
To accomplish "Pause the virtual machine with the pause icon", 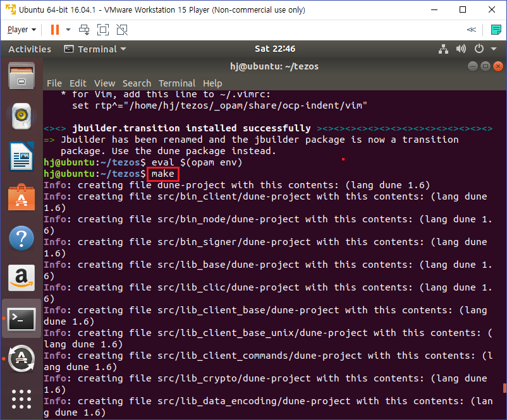I will 55,30.
